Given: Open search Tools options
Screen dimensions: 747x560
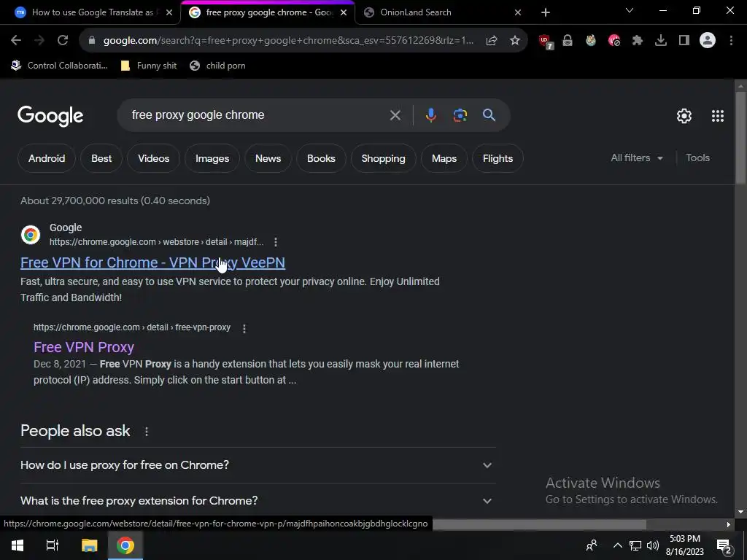Looking at the screenshot, I should [697, 158].
